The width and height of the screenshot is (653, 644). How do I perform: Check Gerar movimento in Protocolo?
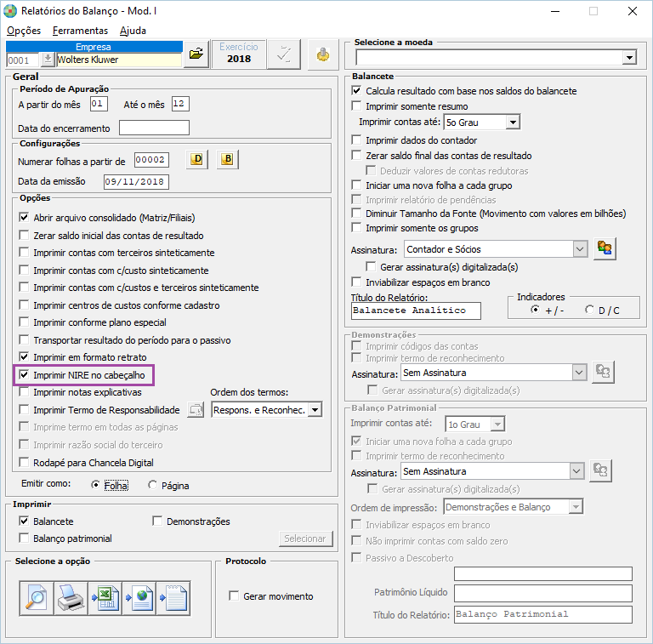(234, 596)
